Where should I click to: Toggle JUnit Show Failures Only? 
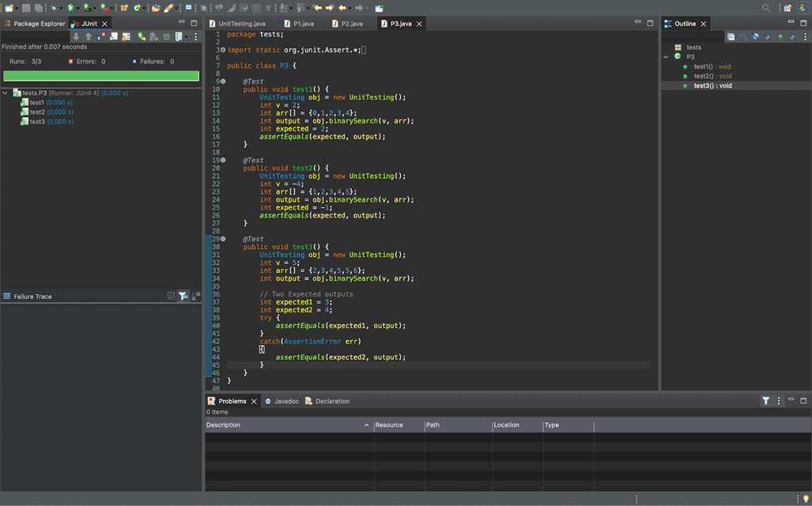coord(101,37)
